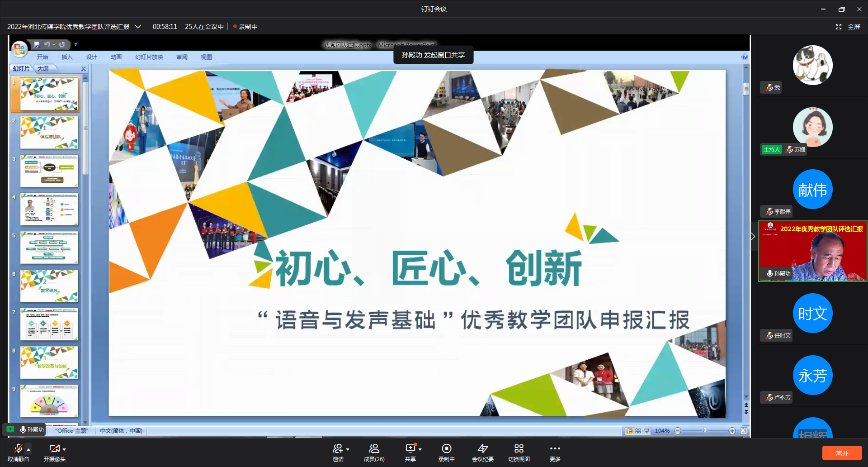Start screen sharing with 共享 icon
868x467 pixels.
coord(410,448)
